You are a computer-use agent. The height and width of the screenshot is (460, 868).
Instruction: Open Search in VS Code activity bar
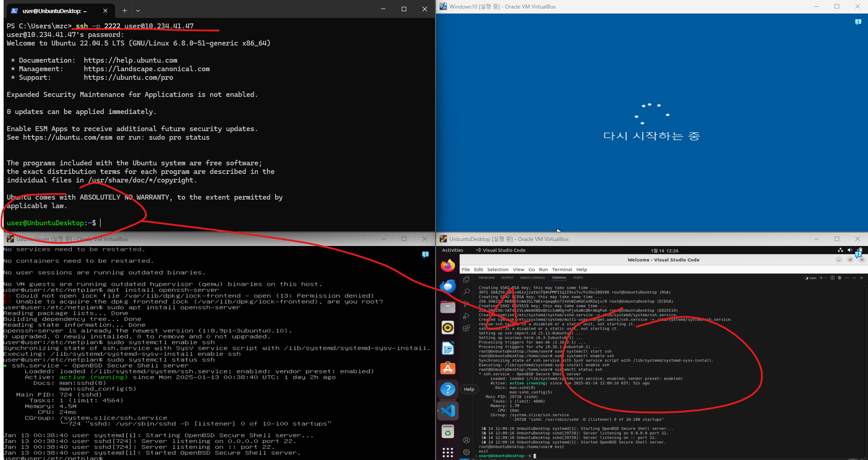[466, 292]
